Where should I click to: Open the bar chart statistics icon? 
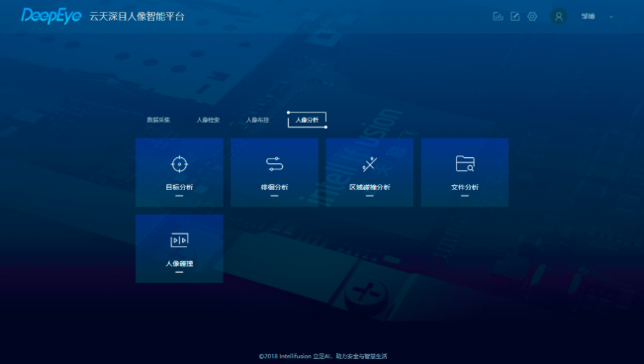point(498,17)
